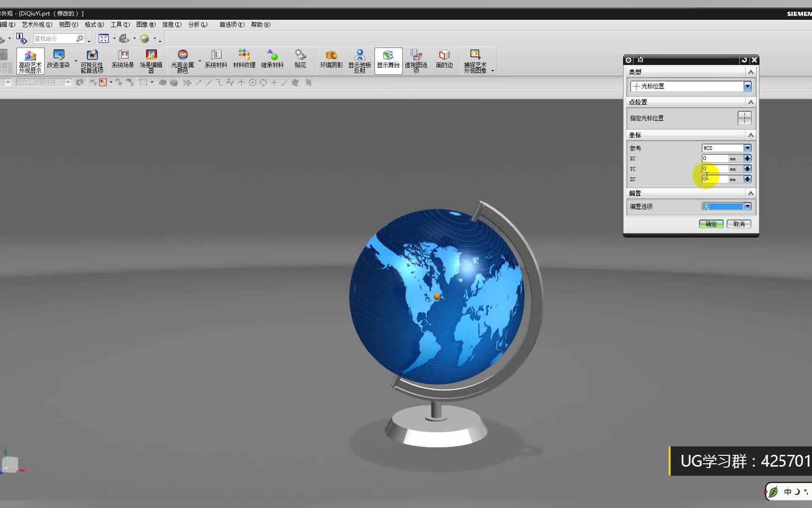Open 分析 menu
812x508 pixels.
tap(197, 24)
